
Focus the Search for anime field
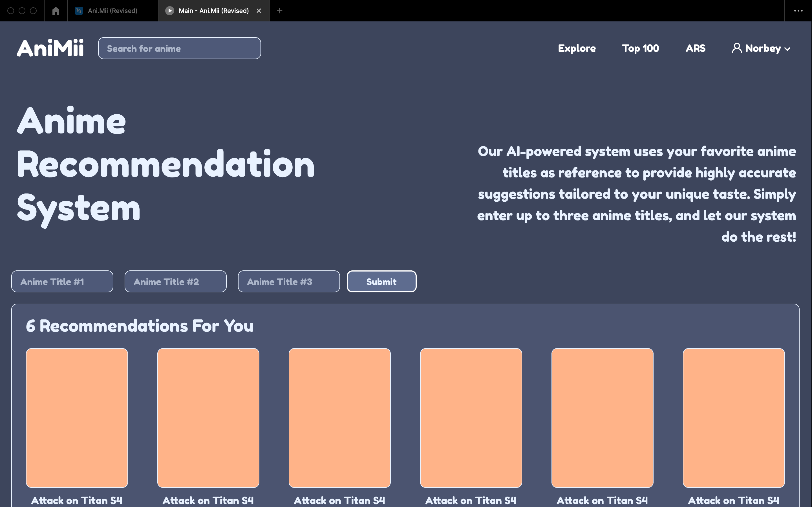click(179, 48)
